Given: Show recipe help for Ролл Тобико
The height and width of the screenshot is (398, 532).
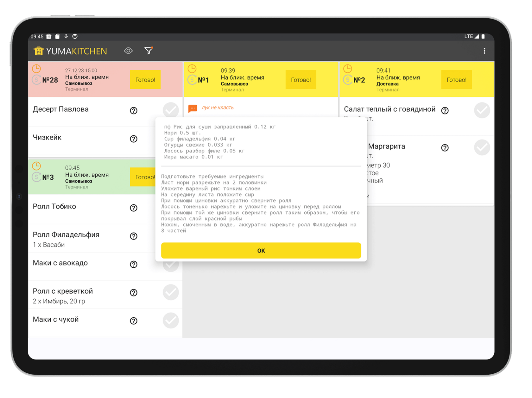Looking at the screenshot, I should click(134, 208).
